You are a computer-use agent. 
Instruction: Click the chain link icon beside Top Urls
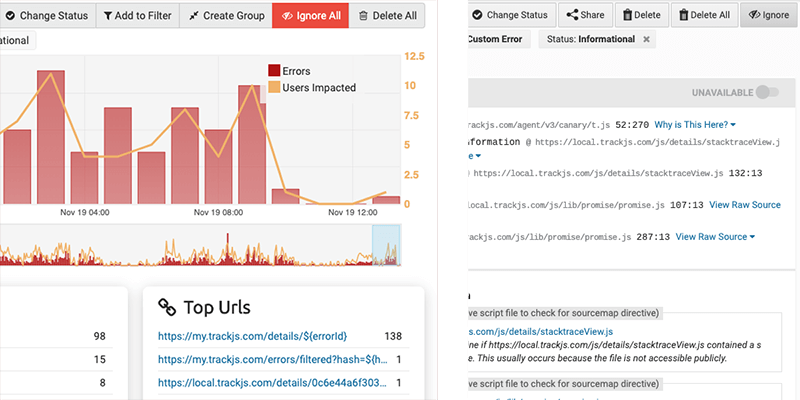[167, 307]
